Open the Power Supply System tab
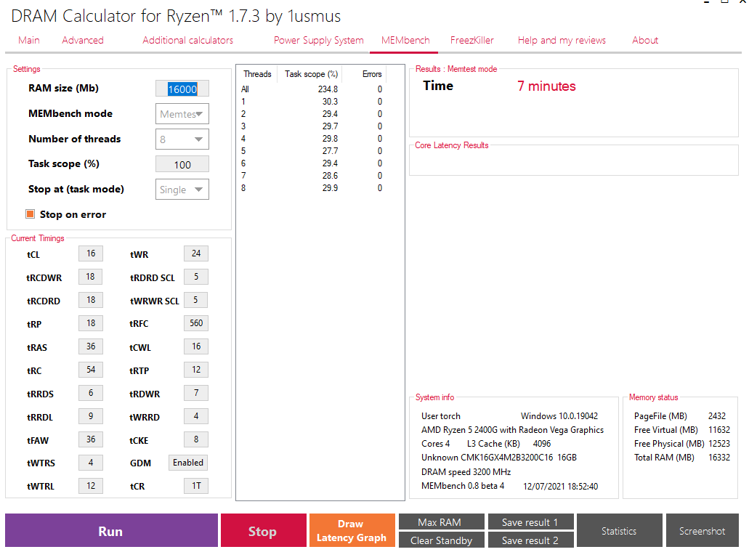Viewport: 749px width, 560px height. [x=319, y=40]
